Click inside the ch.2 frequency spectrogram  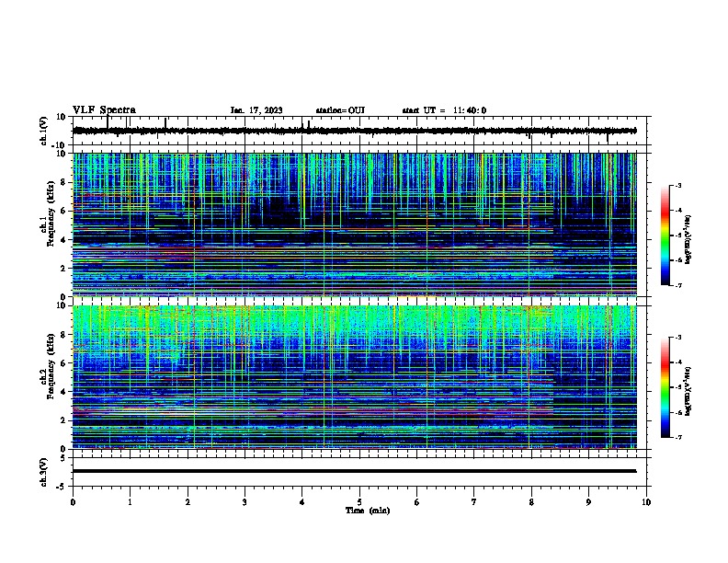point(355,377)
